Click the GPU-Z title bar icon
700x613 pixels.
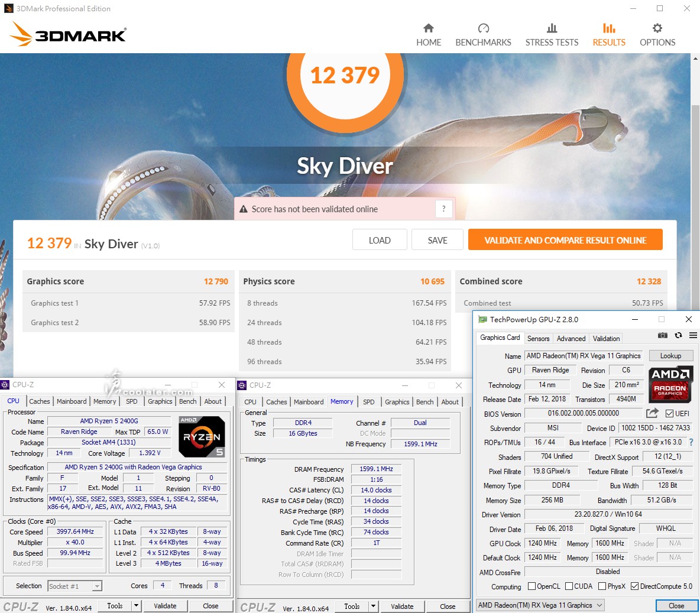pyautogui.click(x=482, y=320)
